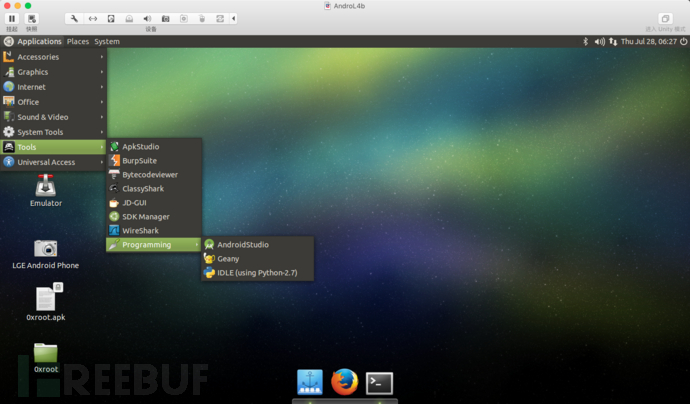Click the Bluetooth indicator in top panel
690x404 pixels.
point(585,41)
